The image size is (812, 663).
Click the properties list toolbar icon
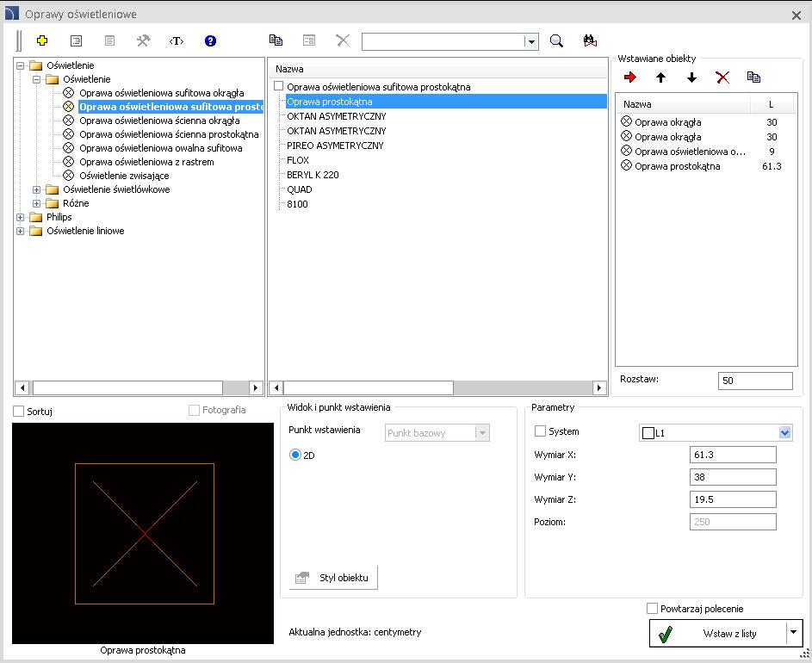76,40
